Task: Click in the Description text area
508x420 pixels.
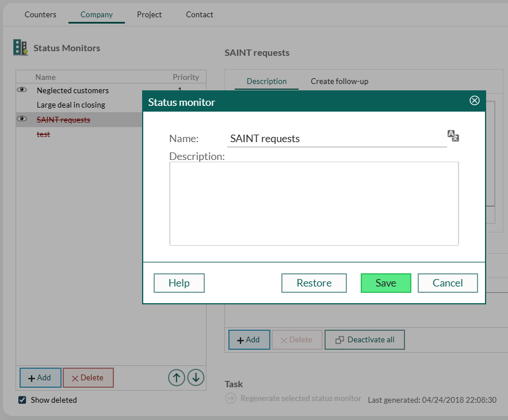Action: point(314,203)
